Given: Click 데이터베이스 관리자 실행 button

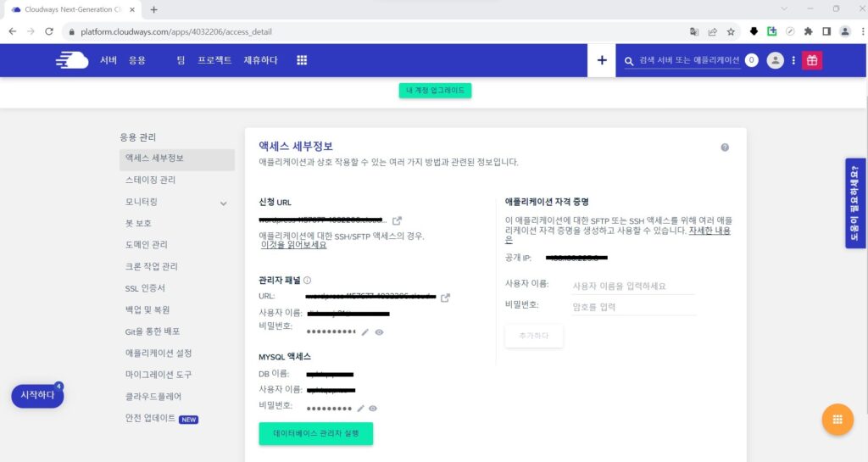Looking at the screenshot, I should click(315, 433).
